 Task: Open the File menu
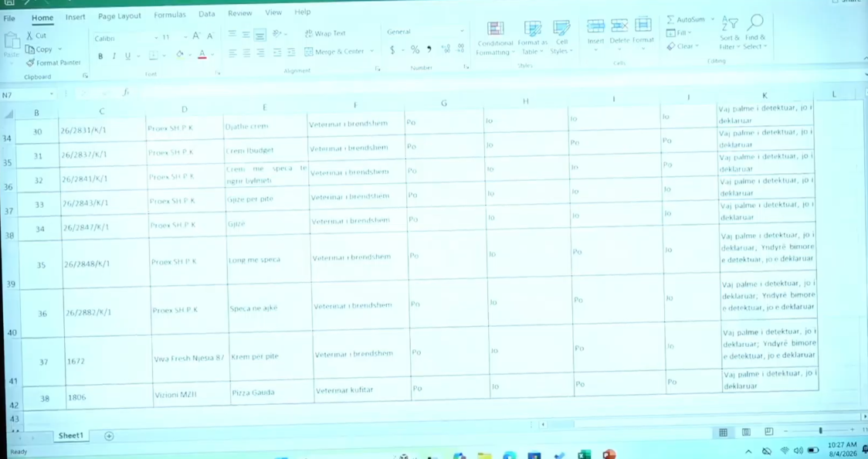coord(8,19)
